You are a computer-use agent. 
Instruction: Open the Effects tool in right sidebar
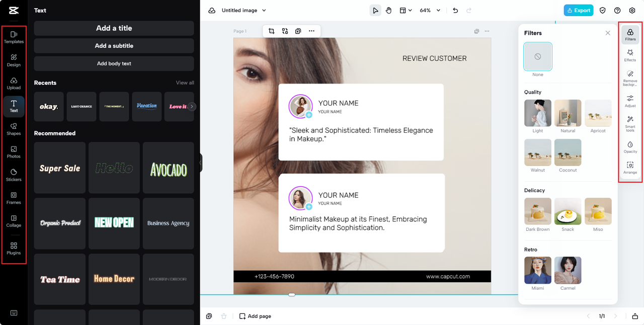coord(630,55)
